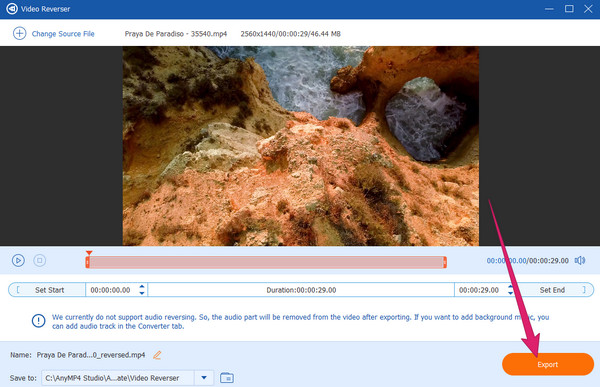Click the right trim handle of timeline
Screen dimensions: 600x387
445,262
